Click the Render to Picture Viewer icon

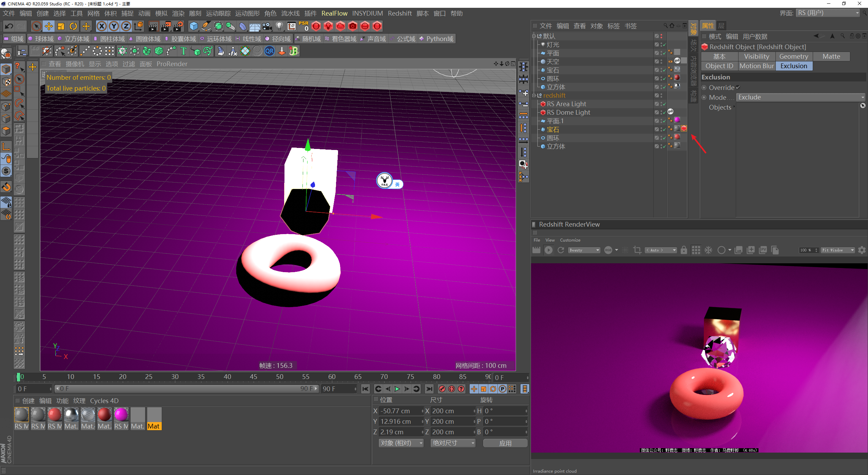coord(165,26)
